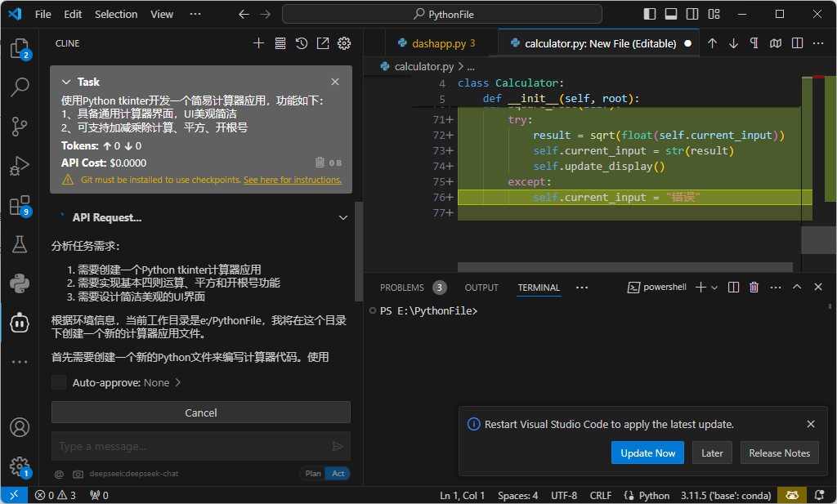Click the Cancel button in Cline
The image size is (837, 504).
[x=201, y=413]
